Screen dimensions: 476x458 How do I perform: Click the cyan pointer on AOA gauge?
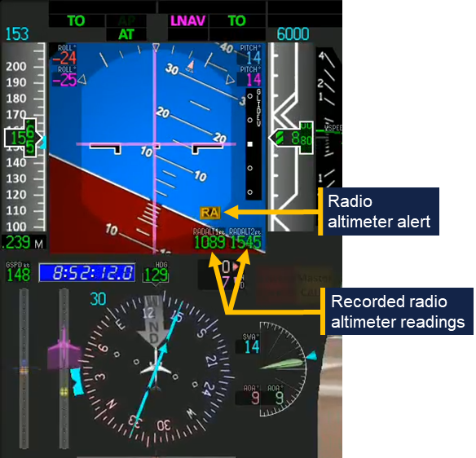311,355
